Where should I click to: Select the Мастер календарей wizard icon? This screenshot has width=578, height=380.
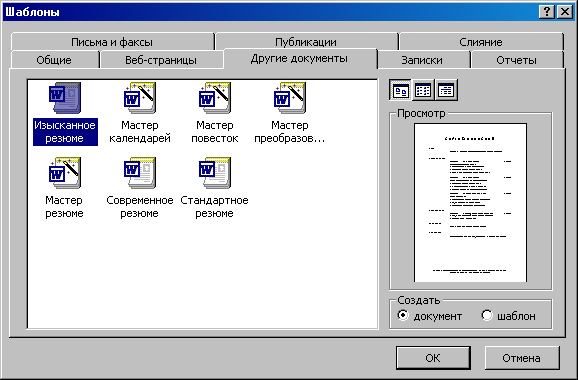click(x=140, y=98)
